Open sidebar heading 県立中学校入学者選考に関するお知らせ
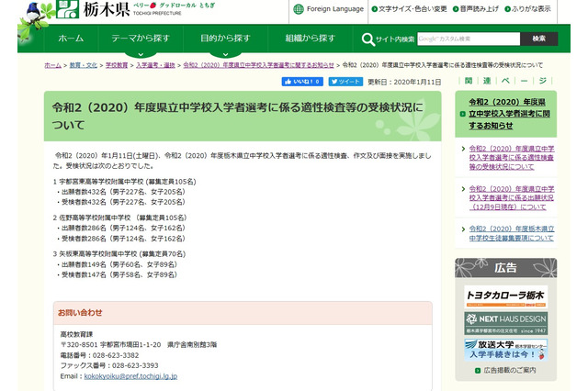The height and width of the screenshot is (391, 588). click(509, 114)
